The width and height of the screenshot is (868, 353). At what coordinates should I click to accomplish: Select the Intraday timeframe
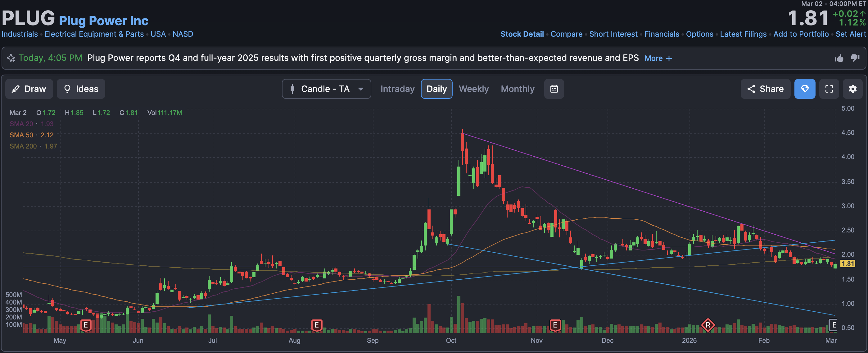point(397,89)
